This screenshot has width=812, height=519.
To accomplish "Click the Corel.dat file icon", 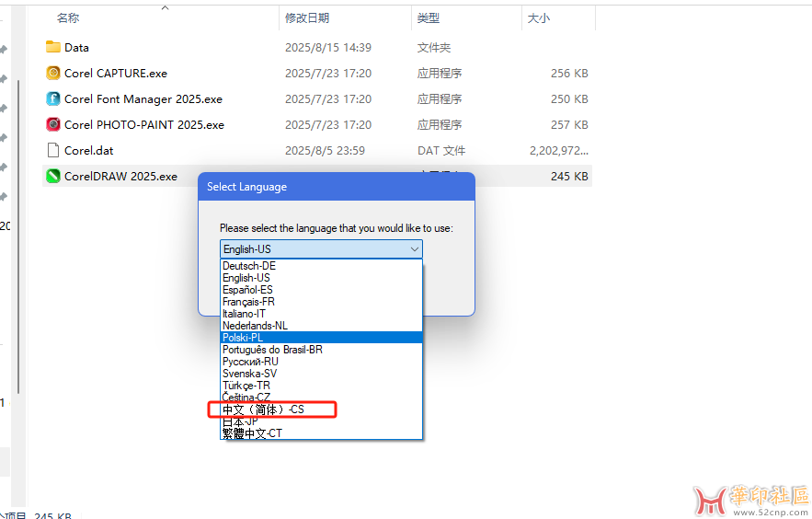I will coord(52,151).
